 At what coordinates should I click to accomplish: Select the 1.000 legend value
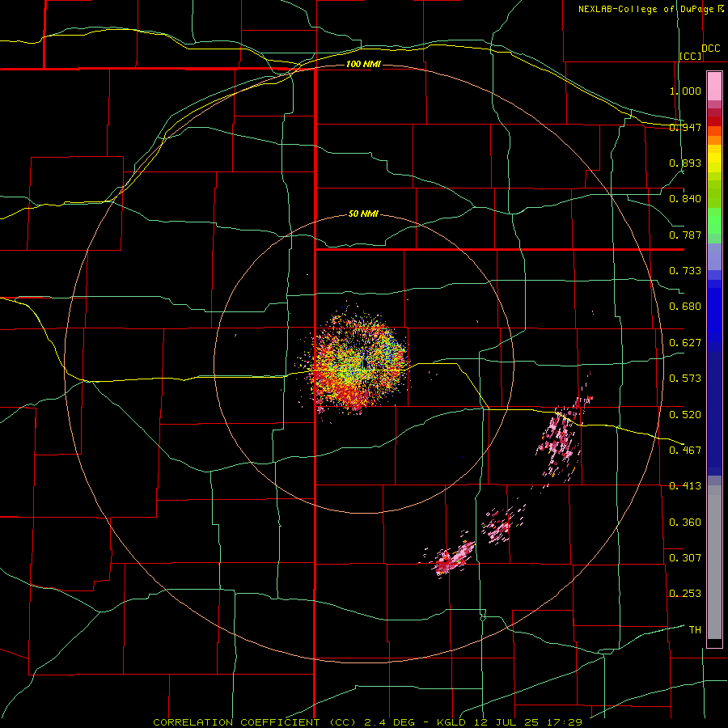click(x=685, y=91)
